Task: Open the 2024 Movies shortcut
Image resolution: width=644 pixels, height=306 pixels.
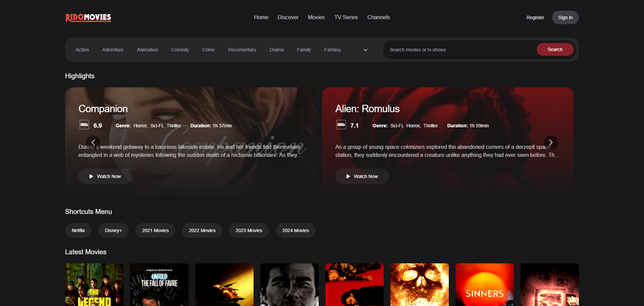Action: click(295, 230)
